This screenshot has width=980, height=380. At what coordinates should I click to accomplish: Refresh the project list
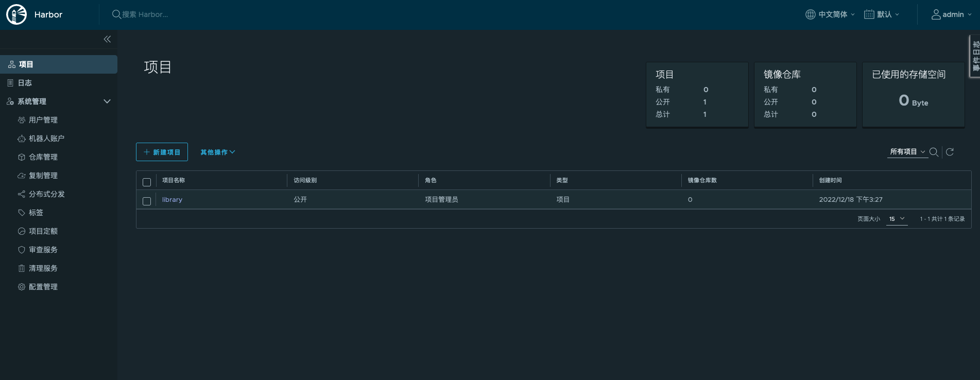point(950,152)
